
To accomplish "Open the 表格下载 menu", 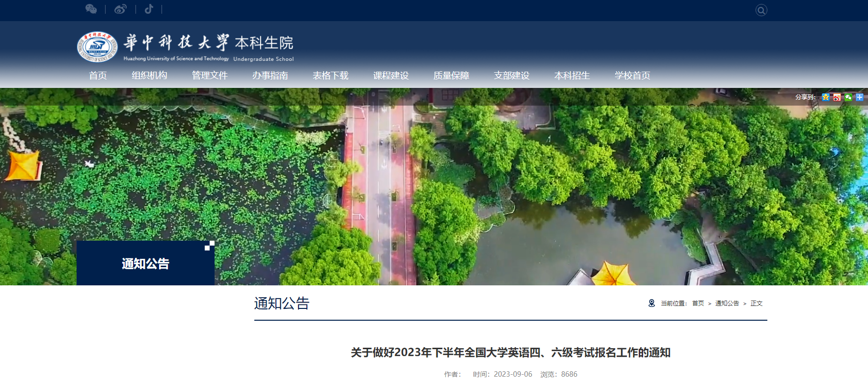I will coord(330,76).
